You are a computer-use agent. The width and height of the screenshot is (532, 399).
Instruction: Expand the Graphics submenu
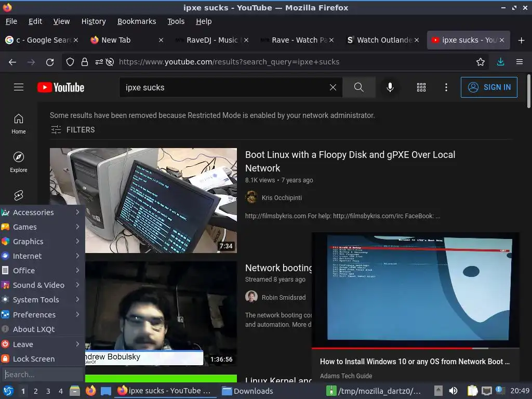42,242
